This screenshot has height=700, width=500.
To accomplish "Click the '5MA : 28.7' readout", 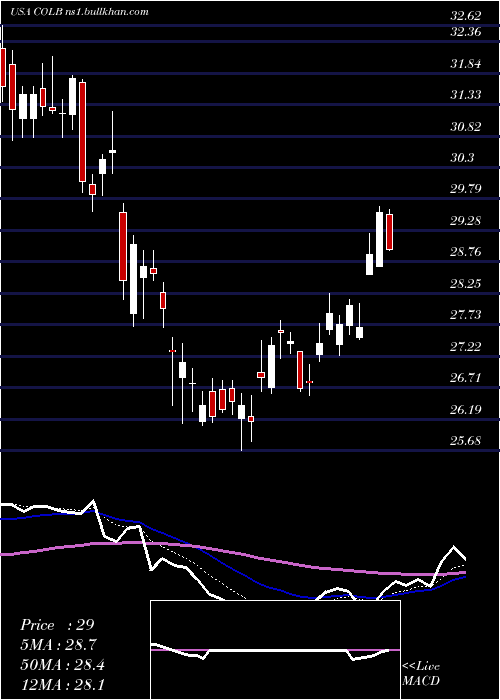I will click(58, 645).
